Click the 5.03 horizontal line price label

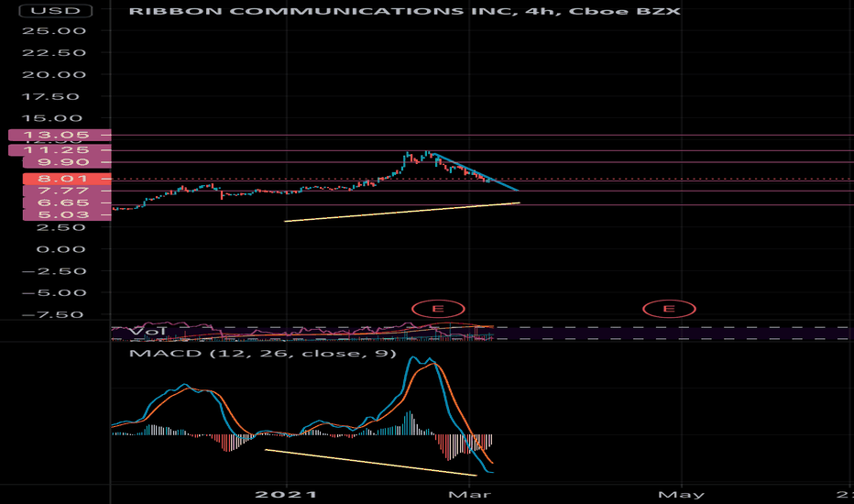[67, 214]
